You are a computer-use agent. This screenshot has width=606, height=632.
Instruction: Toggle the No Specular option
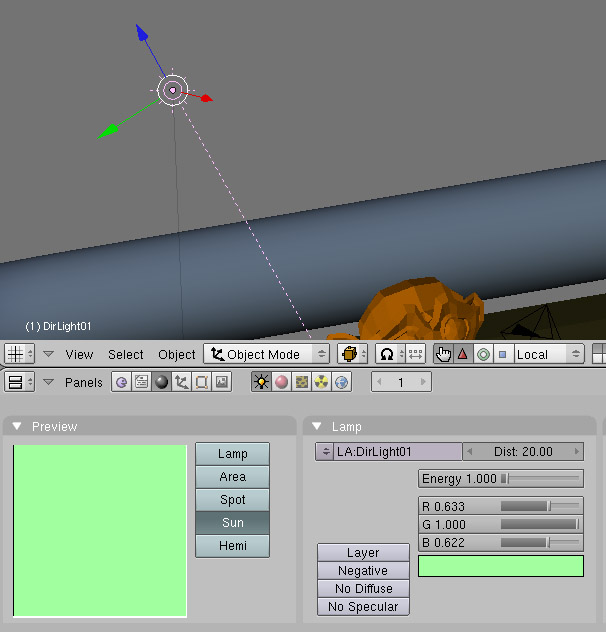363,607
